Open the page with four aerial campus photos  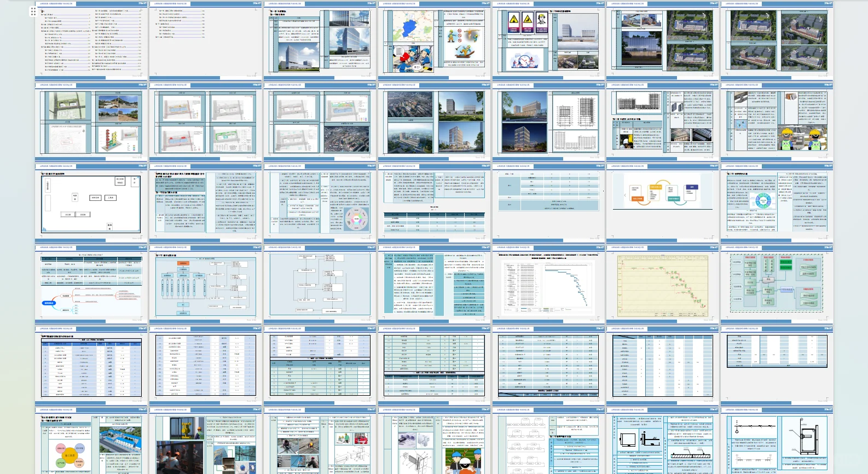(777, 40)
